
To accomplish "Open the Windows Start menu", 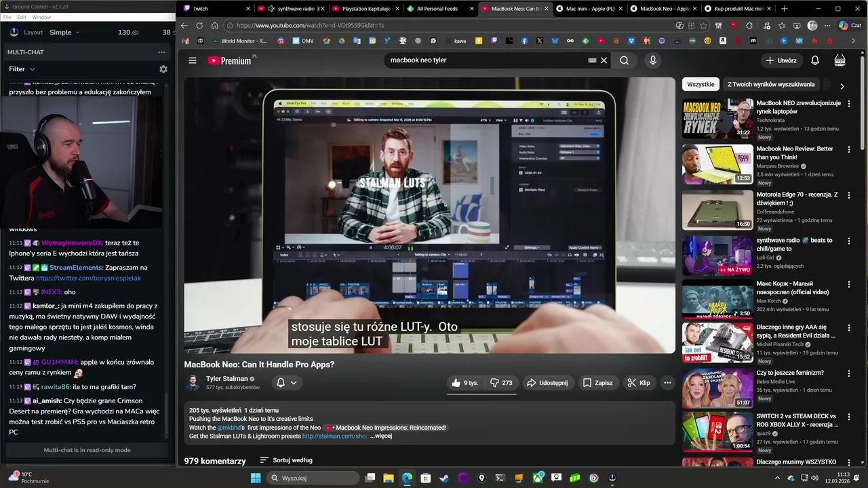I will pyautogui.click(x=256, y=478).
